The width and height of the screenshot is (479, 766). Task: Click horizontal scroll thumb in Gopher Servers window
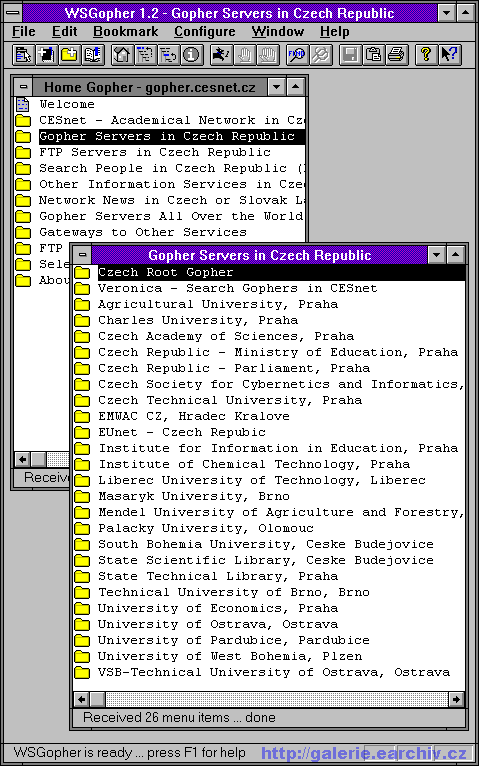pos(98,699)
